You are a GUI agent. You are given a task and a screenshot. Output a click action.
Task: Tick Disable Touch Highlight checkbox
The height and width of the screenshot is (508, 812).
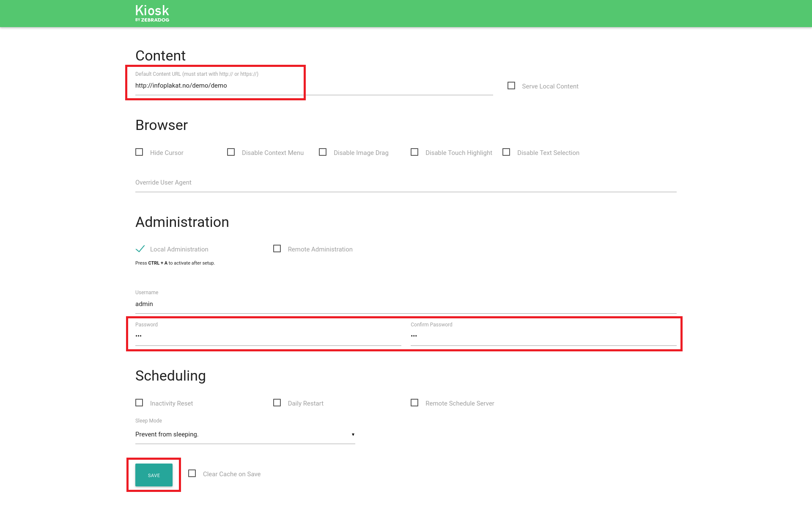tap(414, 152)
